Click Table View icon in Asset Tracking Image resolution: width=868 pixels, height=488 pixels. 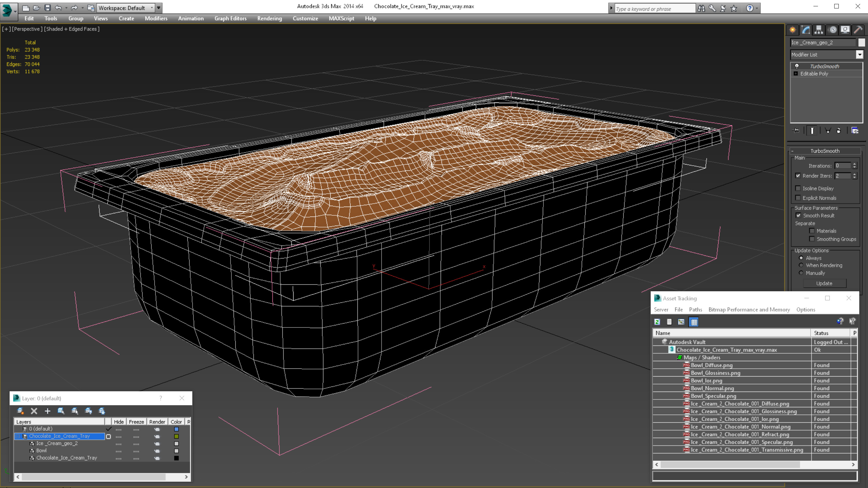coord(694,322)
